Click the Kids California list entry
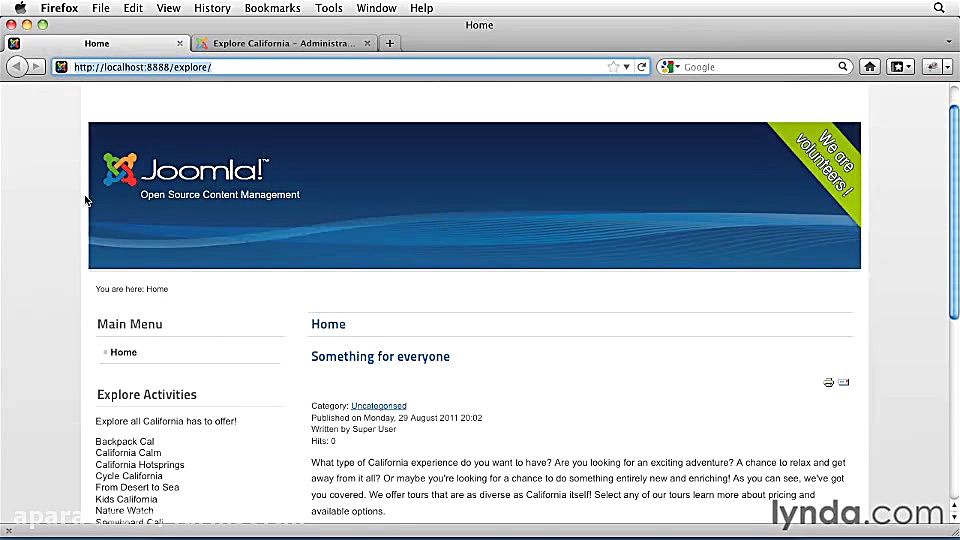The image size is (960, 540). coord(126,499)
